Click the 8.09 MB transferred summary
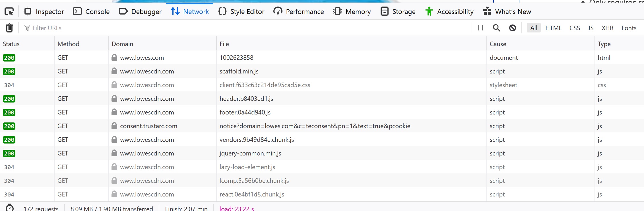The width and height of the screenshot is (644, 211). click(x=112, y=208)
